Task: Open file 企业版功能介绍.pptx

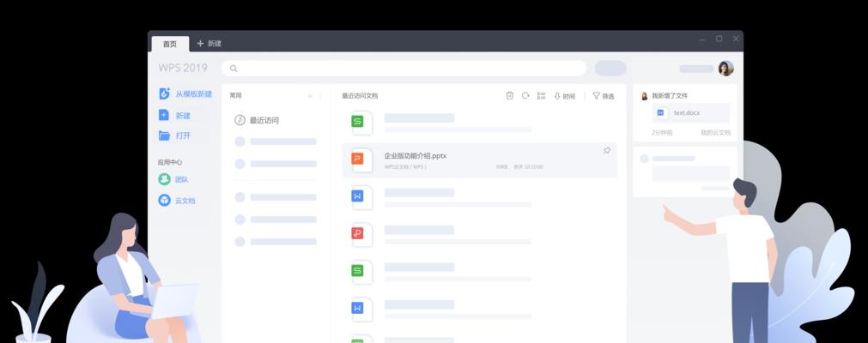Action: tap(479, 160)
